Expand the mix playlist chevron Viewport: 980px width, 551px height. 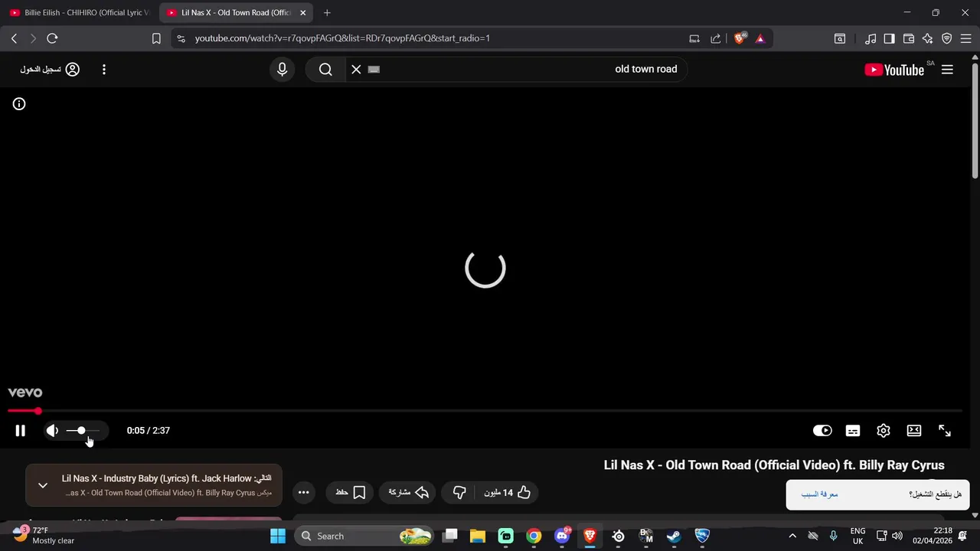tap(43, 485)
